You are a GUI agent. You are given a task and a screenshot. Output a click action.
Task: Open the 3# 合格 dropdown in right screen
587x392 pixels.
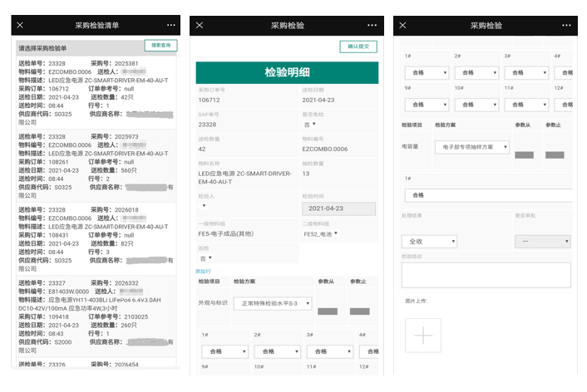click(x=526, y=72)
